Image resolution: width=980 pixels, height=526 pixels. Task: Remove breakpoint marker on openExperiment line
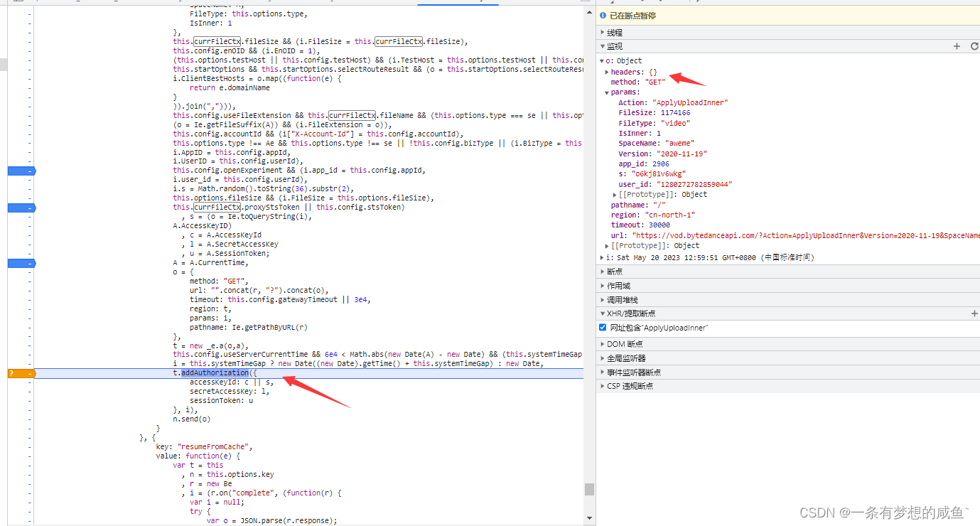point(21,171)
